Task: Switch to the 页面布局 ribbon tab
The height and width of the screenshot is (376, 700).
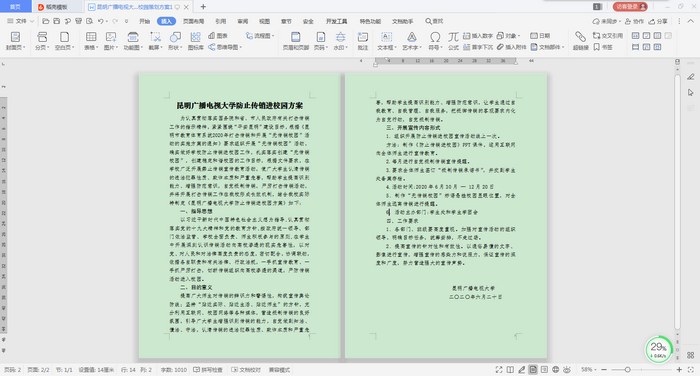Action: click(x=193, y=21)
